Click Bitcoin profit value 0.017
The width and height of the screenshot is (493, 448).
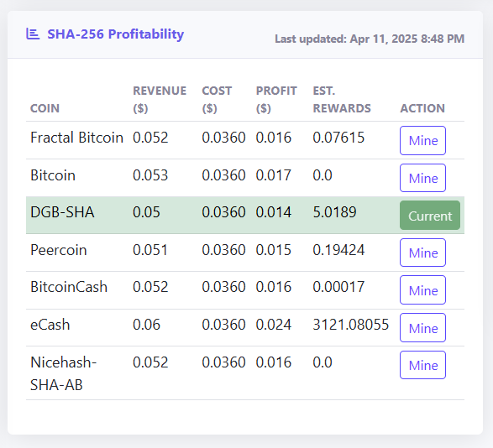point(274,175)
